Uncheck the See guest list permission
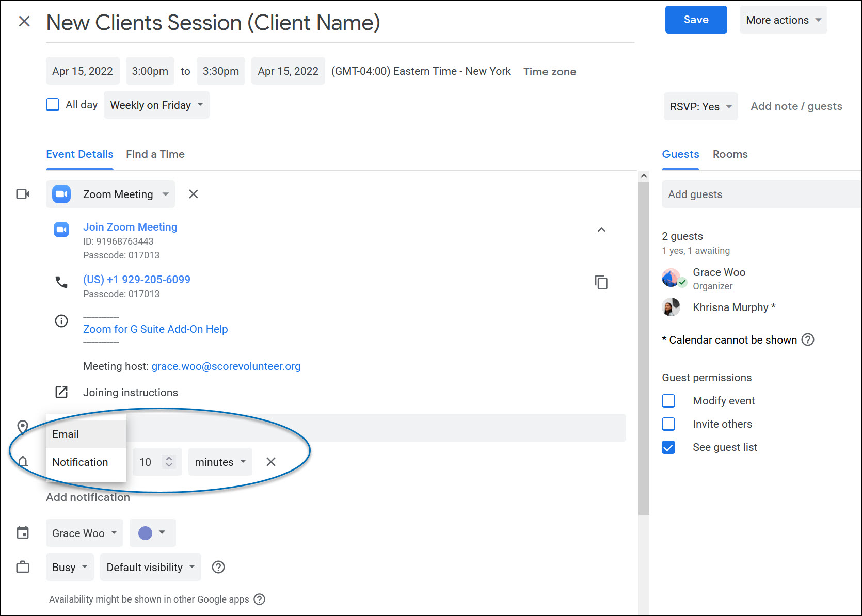The height and width of the screenshot is (616, 862). click(668, 447)
